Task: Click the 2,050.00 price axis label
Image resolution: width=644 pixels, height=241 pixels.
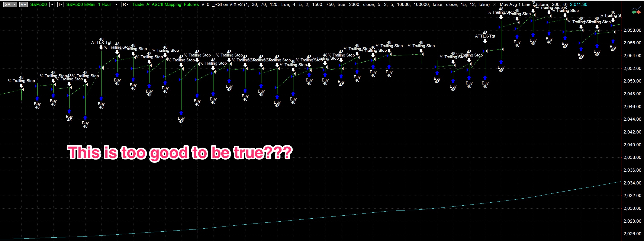Action: tap(632, 81)
